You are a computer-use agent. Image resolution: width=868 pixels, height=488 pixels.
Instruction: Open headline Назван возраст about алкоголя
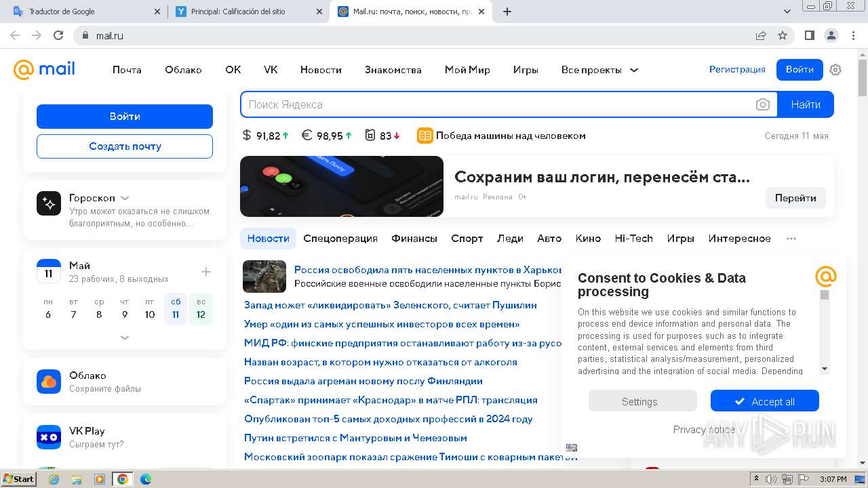coord(380,362)
